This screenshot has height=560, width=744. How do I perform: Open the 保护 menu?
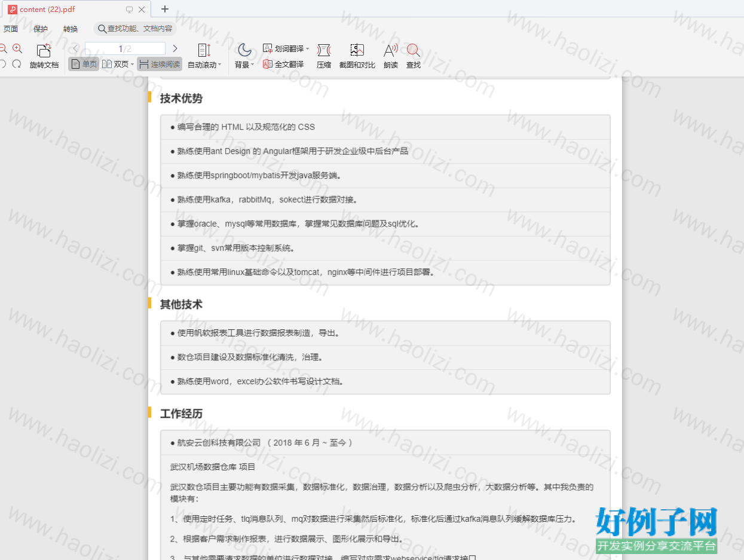coord(41,29)
